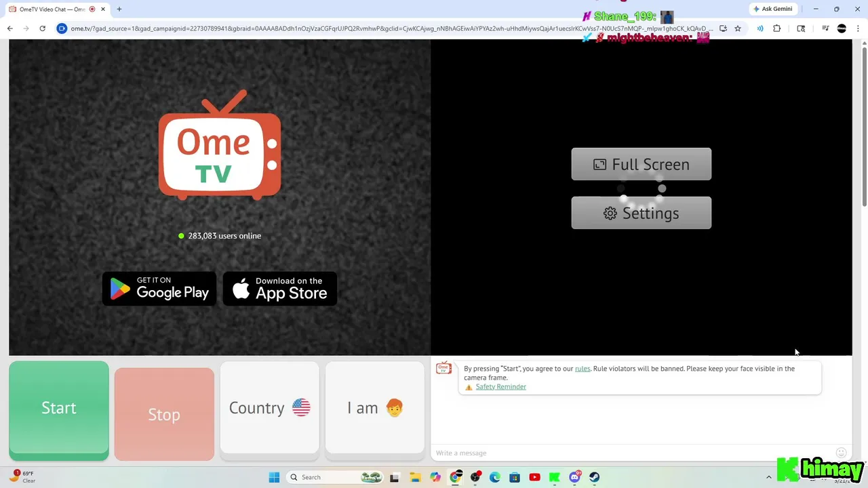The height and width of the screenshot is (488, 868).
Task: Reload the current page
Action: click(x=43, y=28)
